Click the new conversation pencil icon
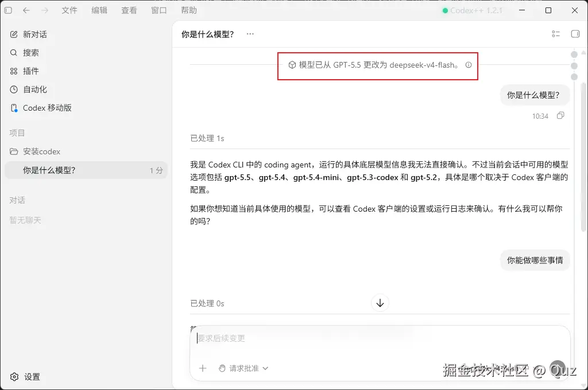This screenshot has width=588, height=390. (14, 34)
